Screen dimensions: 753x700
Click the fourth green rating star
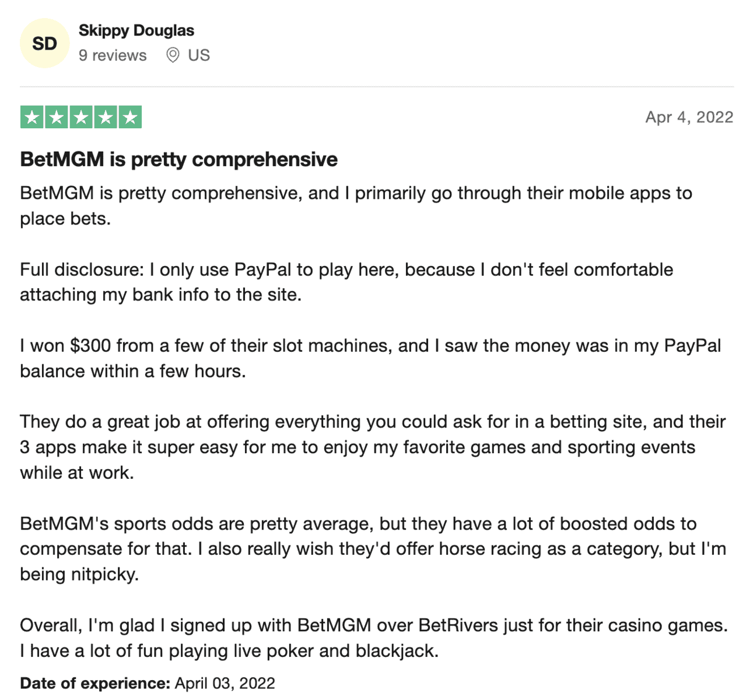pos(106,117)
